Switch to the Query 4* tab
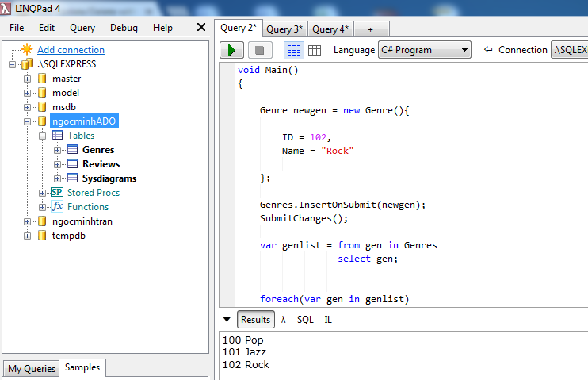The height and width of the screenshot is (380, 588). point(330,29)
